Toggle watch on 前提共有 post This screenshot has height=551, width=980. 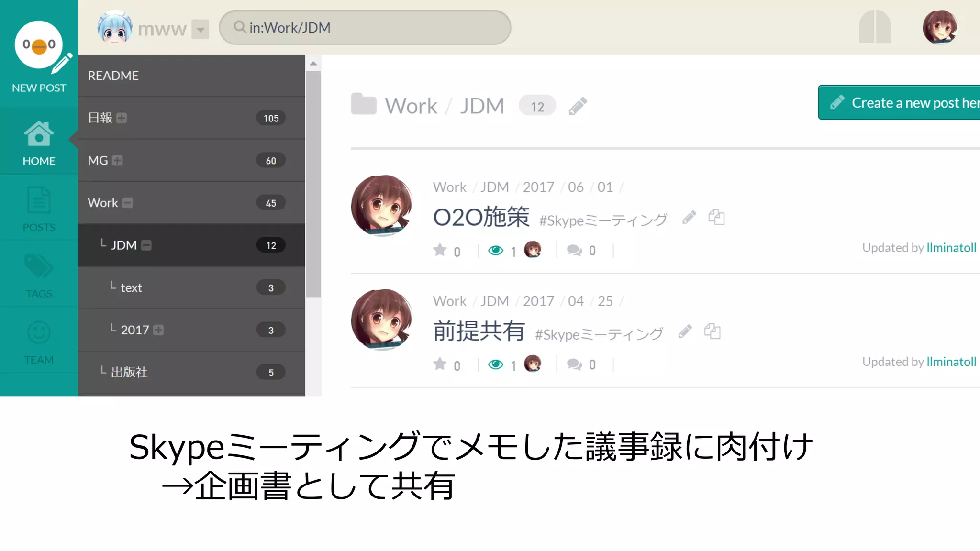(x=496, y=364)
